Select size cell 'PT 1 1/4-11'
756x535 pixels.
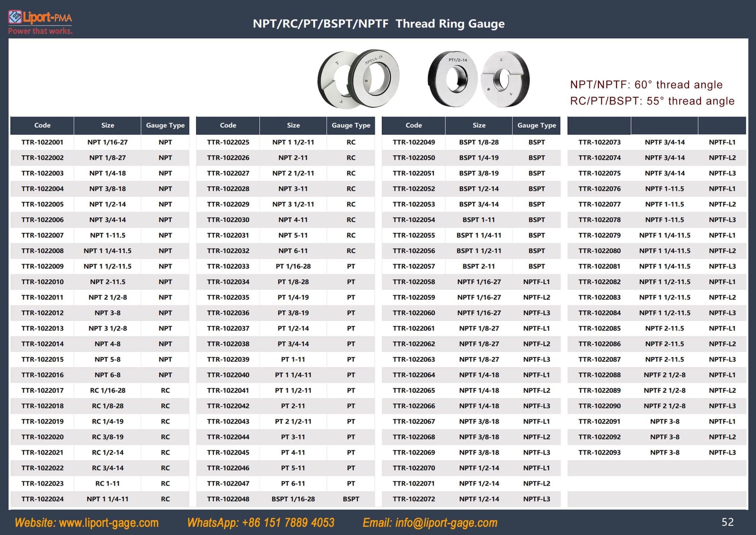coord(293,375)
